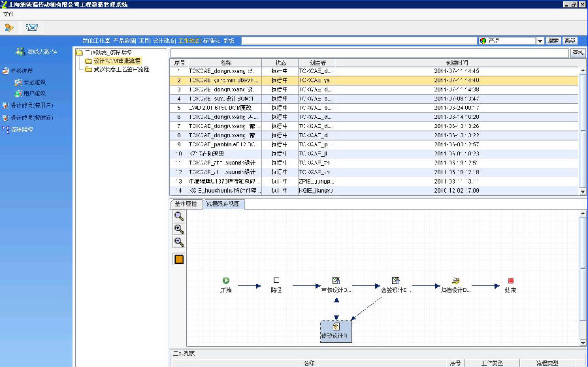Screen dimensions: 588x367
Task: Click the zoom in magnifier icon
Action: click(x=178, y=229)
